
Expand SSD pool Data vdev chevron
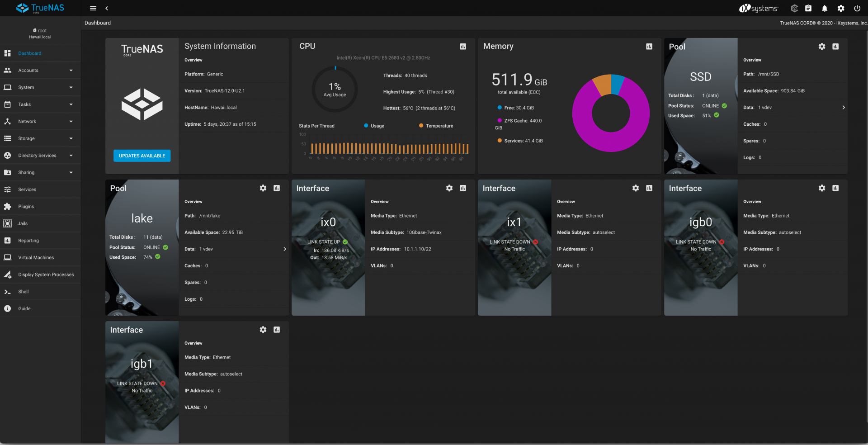[844, 108]
